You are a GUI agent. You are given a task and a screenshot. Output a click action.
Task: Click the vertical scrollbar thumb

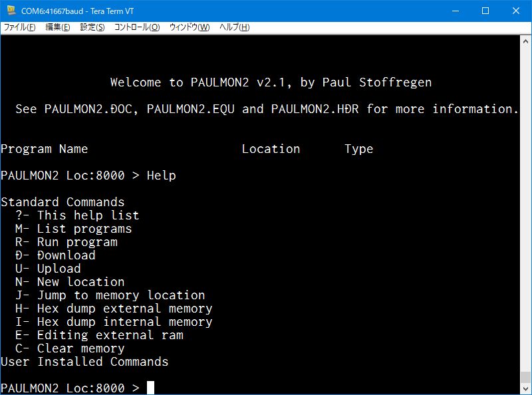coord(525,376)
